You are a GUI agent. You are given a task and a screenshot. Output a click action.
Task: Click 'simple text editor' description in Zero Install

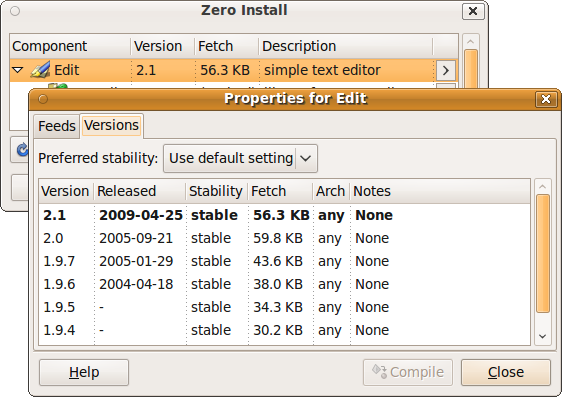tap(322, 70)
